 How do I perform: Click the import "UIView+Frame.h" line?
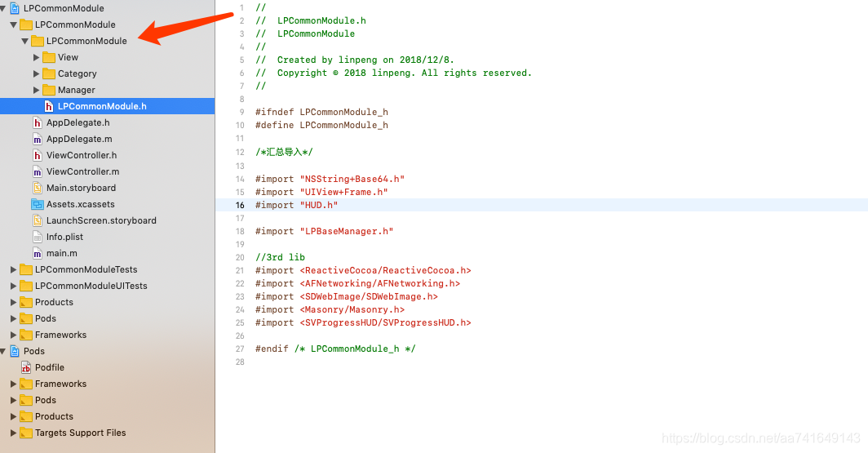coord(321,192)
